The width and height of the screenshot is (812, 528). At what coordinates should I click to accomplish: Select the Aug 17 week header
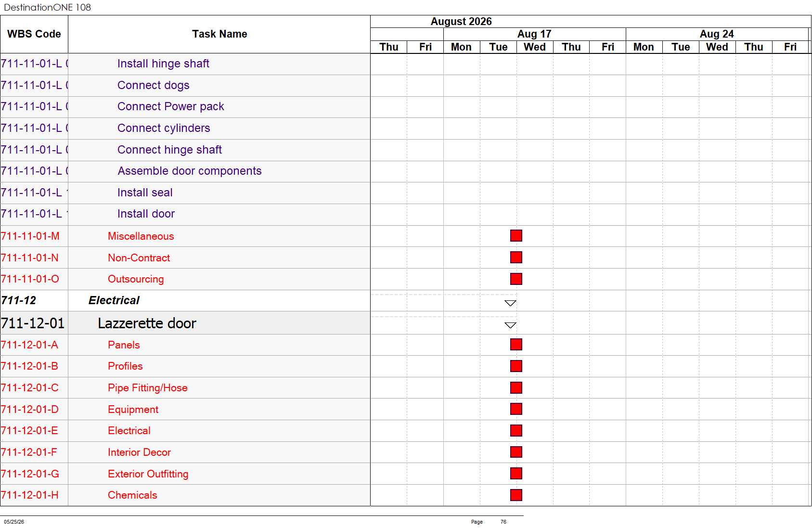tap(534, 34)
